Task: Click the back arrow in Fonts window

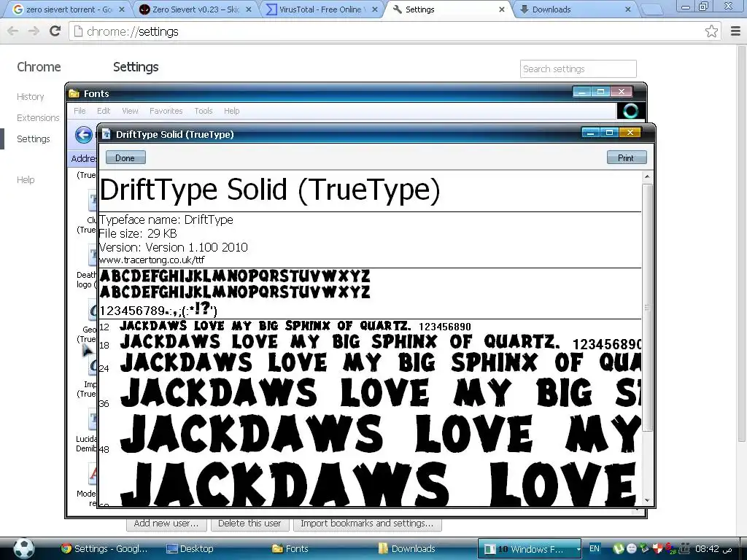Action: (84, 135)
